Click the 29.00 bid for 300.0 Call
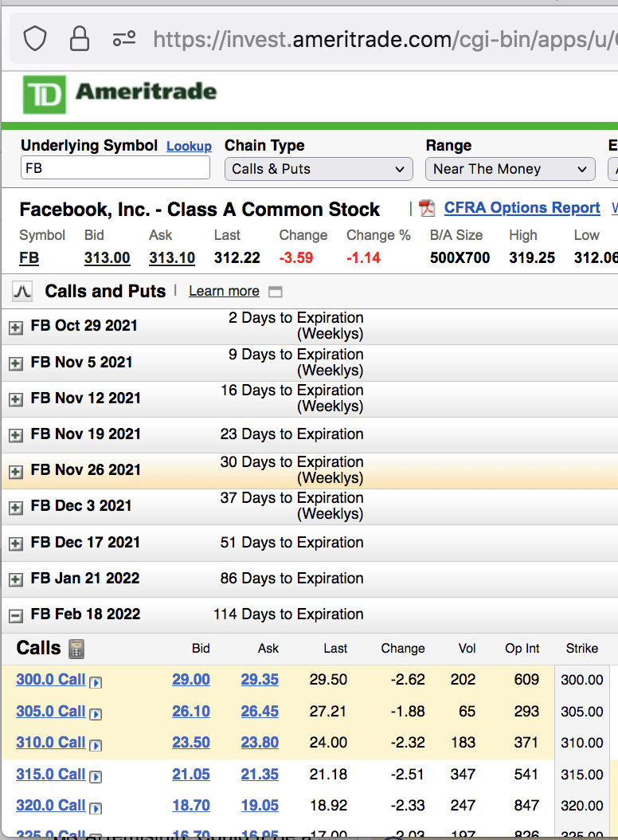The image size is (618, 840). tap(190, 680)
